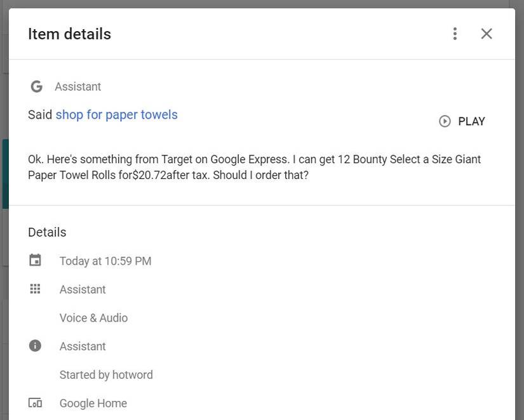524x420 pixels.
Task: Click the X to dismiss Item details
Action: (487, 34)
